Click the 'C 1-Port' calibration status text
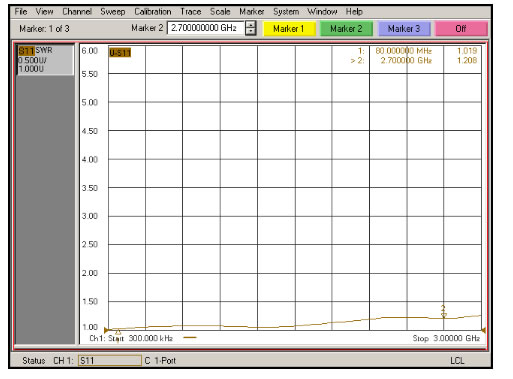The width and height of the screenshot is (513, 379). click(160, 361)
